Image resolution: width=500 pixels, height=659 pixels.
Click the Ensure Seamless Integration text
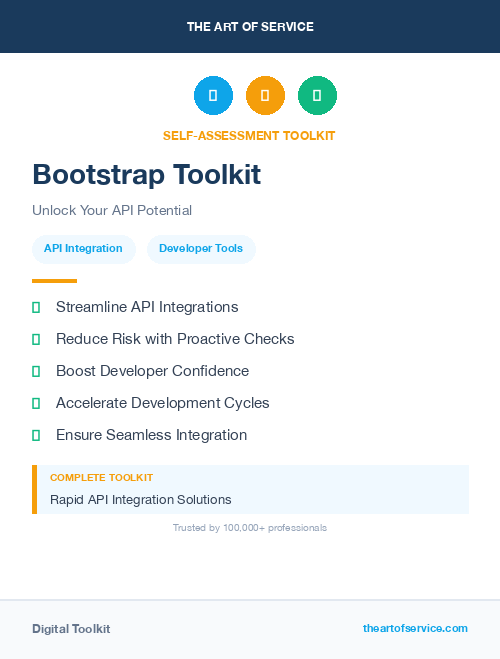pyautogui.click(x=151, y=435)
